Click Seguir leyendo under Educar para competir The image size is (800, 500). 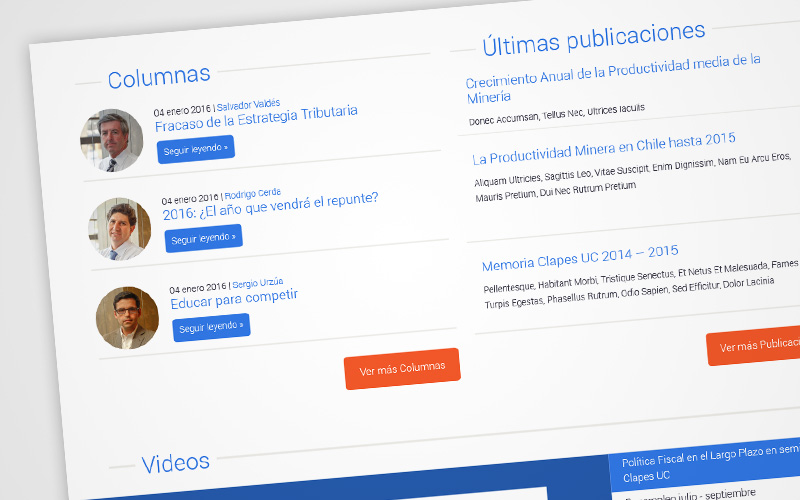(211, 327)
